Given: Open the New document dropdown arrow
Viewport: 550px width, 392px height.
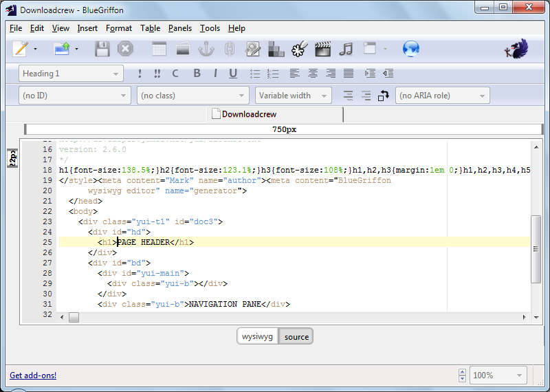Looking at the screenshot, I should coord(35,49).
